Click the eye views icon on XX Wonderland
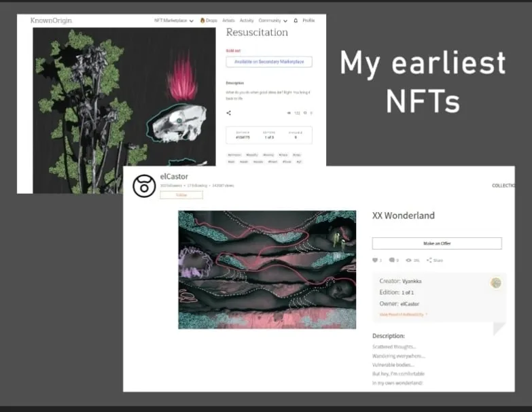Screen dimensions: 532x412 [x=408, y=260]
